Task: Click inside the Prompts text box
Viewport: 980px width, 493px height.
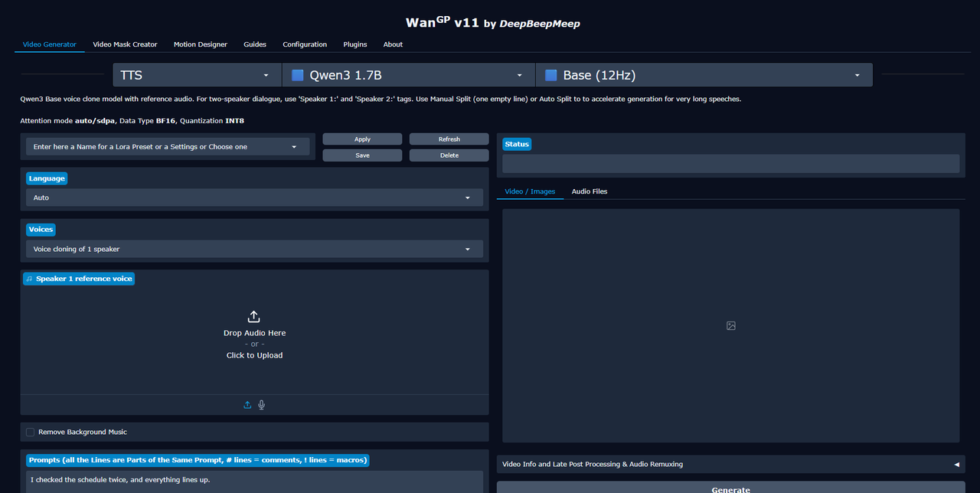Action: (x=254, y=482)
